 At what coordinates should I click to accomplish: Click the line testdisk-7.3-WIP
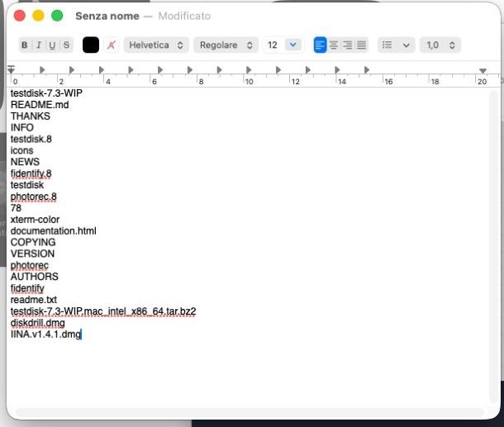[x=46, y=93]
